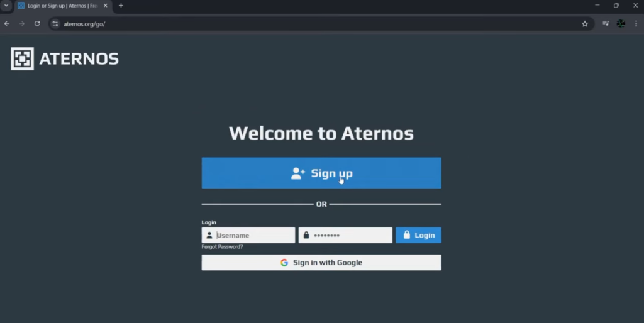Click the Aternos logo
The width and height of the screenshot is (644, 323).
coord(65,58)
